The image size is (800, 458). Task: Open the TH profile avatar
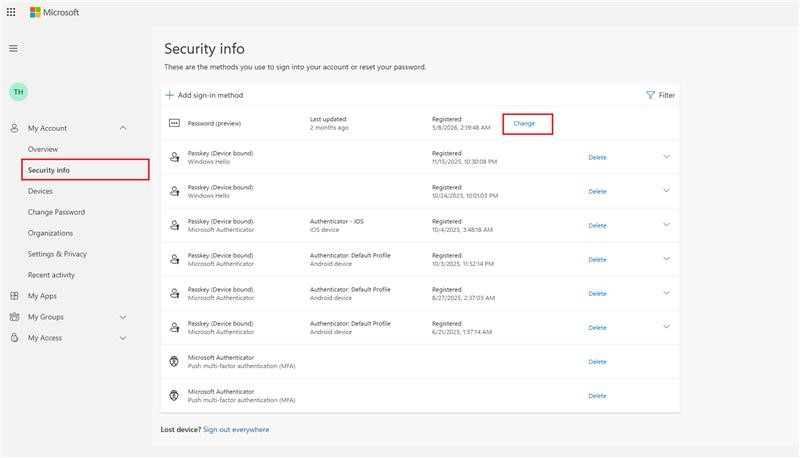[18, 92]
